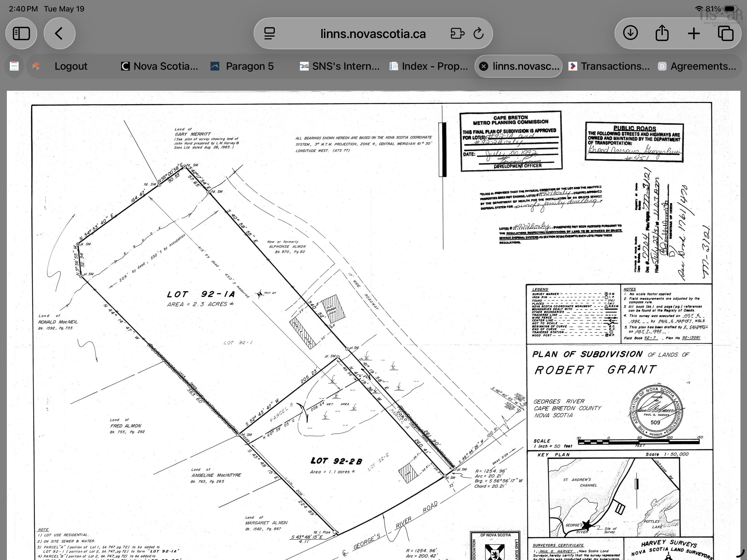This screenshot has height=560, width=747.
Task: Open the page reader menu icon
Action: (x=270, y=34)
